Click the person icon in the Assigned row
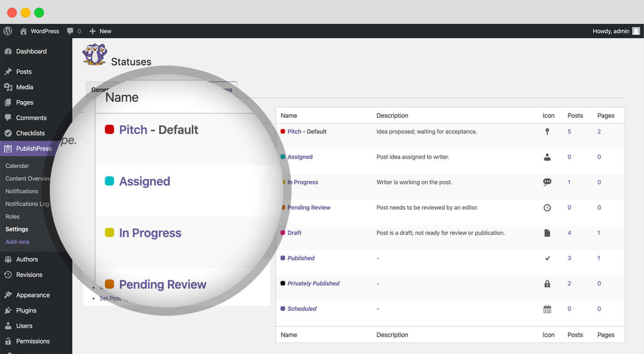Image resolution: width=644 pixels, height=354 pixels. coord(547,157)
